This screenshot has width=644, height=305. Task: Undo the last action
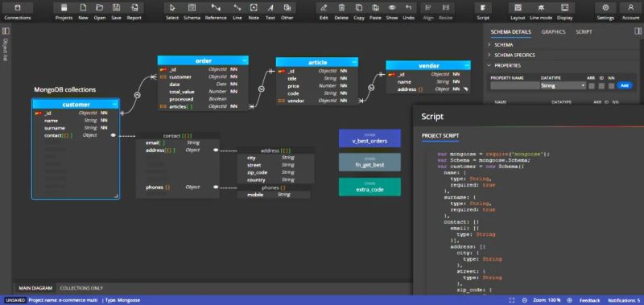[x=408, y=11]
